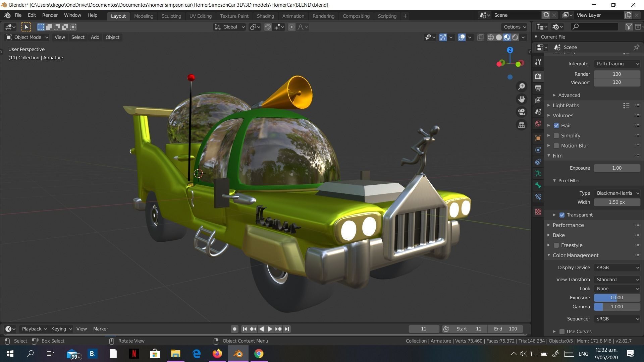The width and height of the screenshot is (644, 362).
Task: Toggle proportional editing
Action: 291,27
